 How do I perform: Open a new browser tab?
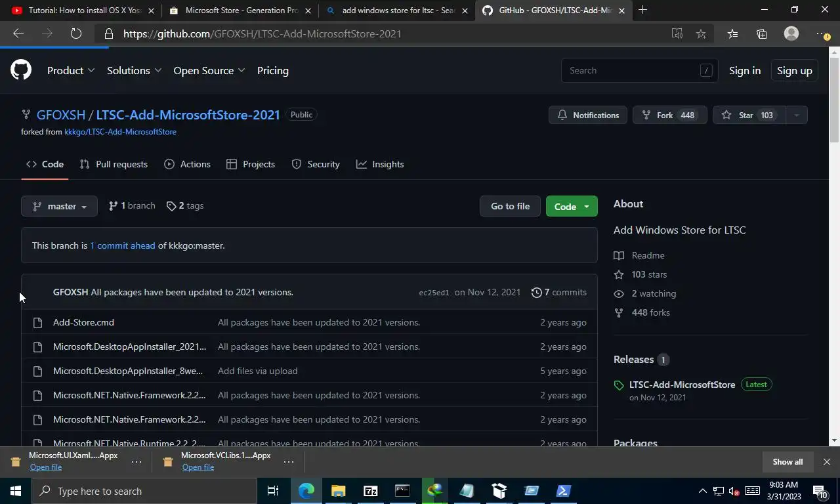642,10
